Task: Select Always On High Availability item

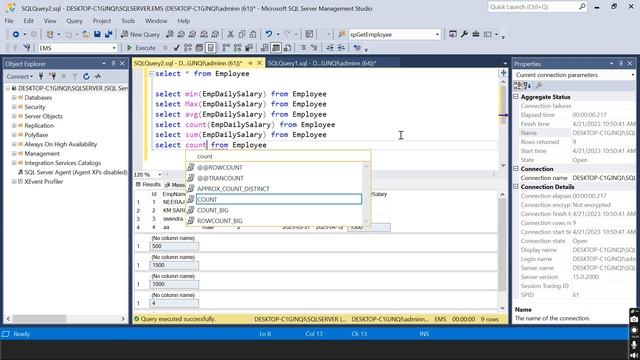Action: pyautogui.click(x=60, y=144)
